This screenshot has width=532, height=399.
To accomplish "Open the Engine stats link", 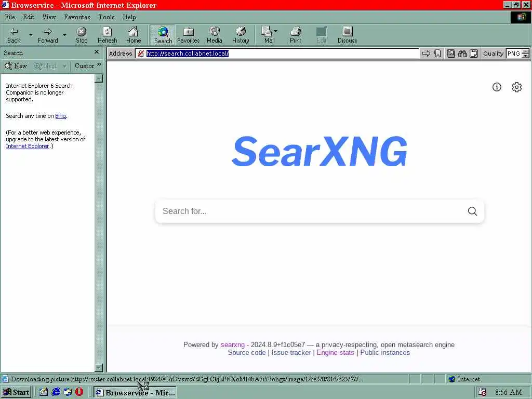I will tap(335, 353).
